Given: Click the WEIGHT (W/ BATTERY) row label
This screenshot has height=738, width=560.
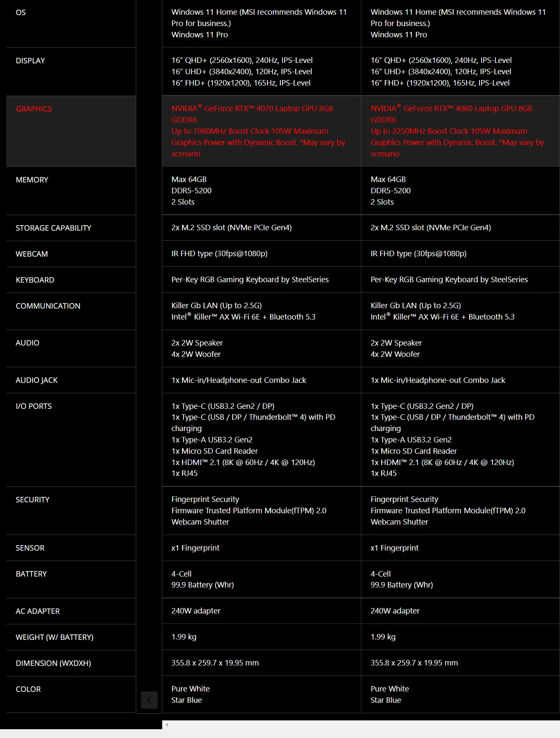Looking at the screenshot, I should (x=54, y=637).
